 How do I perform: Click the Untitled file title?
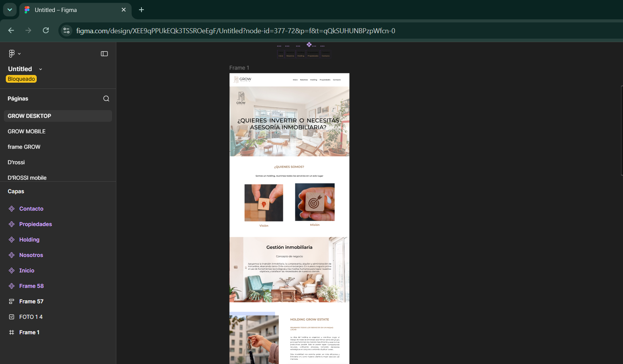20,69
